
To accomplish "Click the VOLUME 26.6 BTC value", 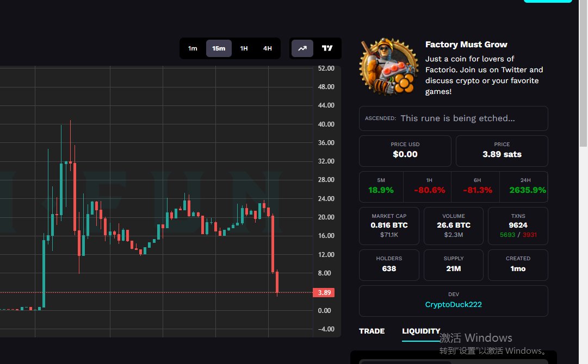I will [454, 225].
